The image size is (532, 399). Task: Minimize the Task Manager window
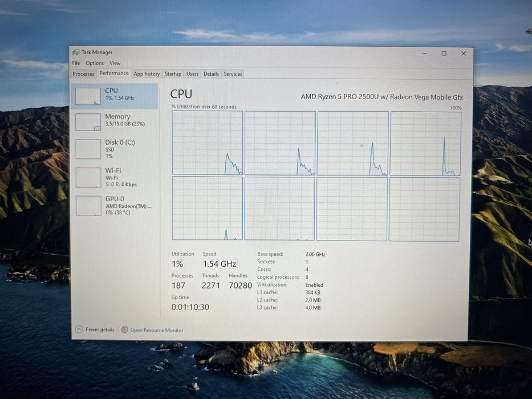[x=425, y=53]
